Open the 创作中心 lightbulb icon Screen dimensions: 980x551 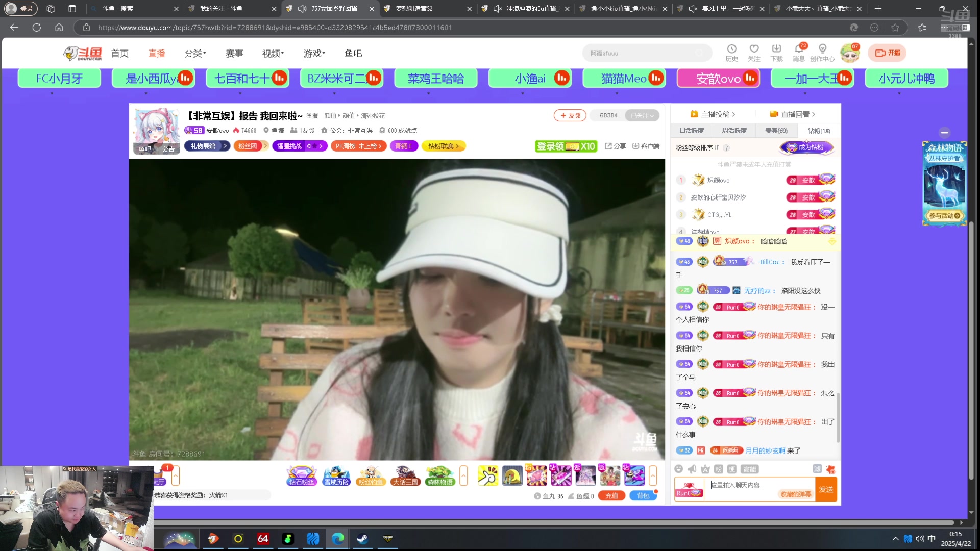click(x=822, y=53)
